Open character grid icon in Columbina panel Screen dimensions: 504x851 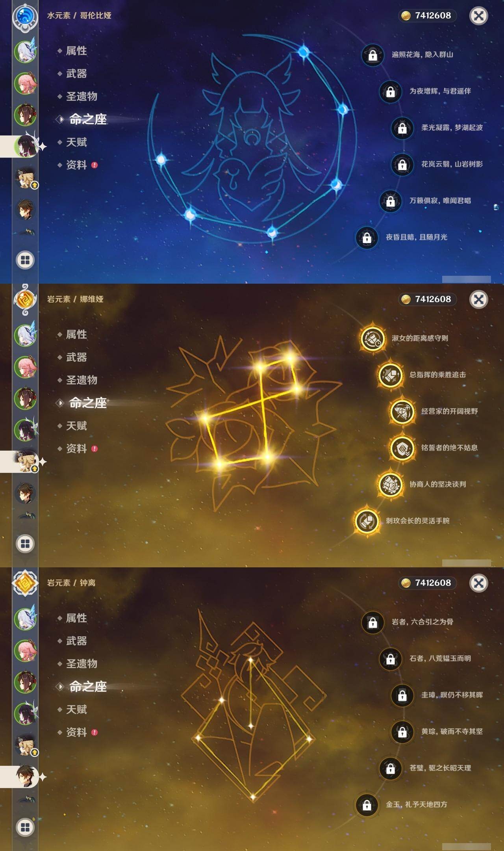25,260
